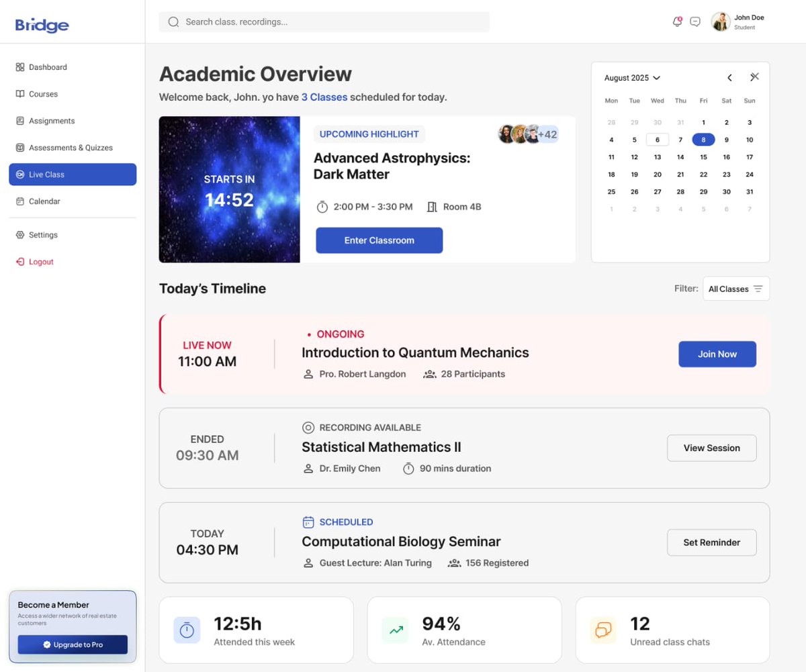Screen dimensions: 806x672
Task: Click the person icon beside Guest Lecture: Alan Turing
Action: tap(308, 563)
